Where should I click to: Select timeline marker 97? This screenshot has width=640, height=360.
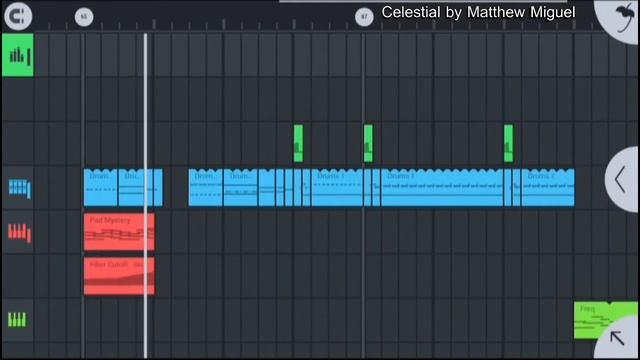[364, 17]
